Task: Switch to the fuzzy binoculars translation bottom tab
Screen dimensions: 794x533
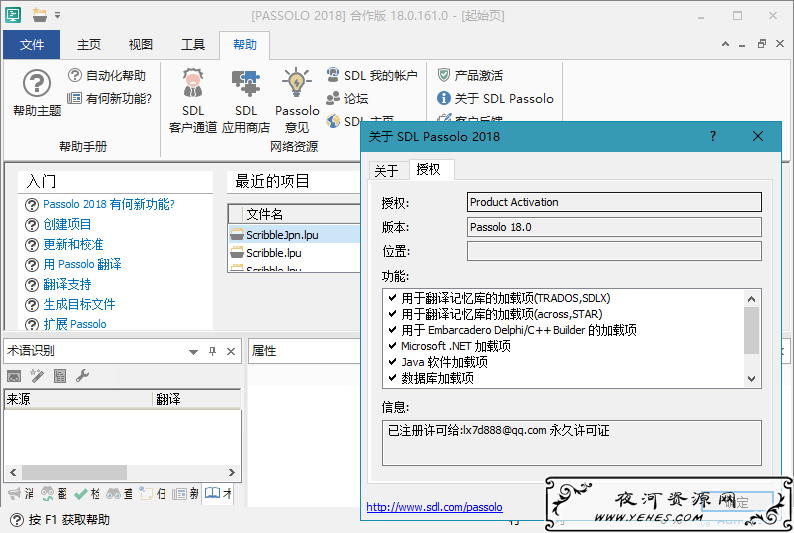Action: [x=54, y=493]
